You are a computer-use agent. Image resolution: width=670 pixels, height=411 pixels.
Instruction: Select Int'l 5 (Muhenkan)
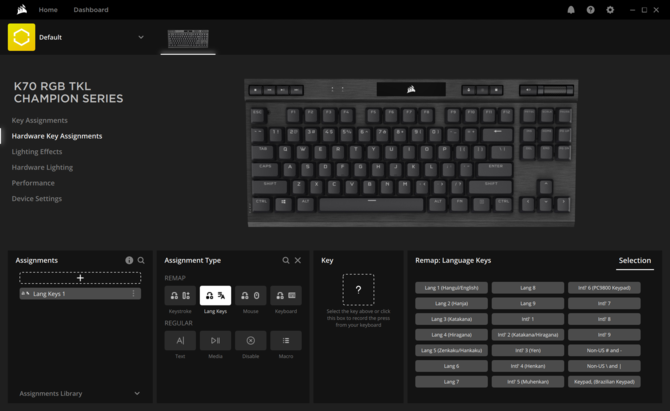528,382
